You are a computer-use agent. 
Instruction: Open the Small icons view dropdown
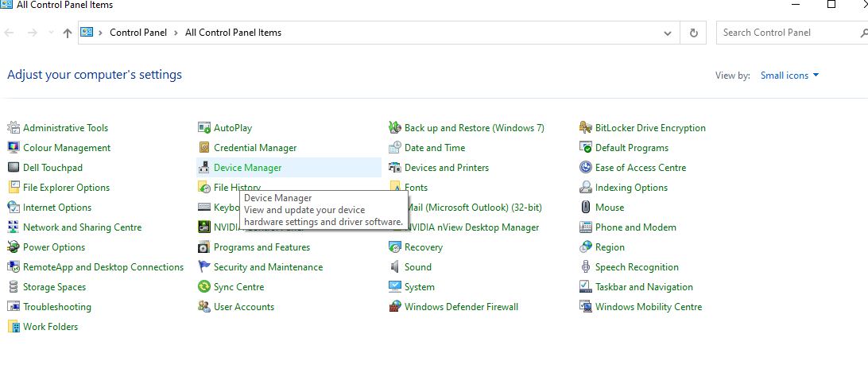[789, 76]
